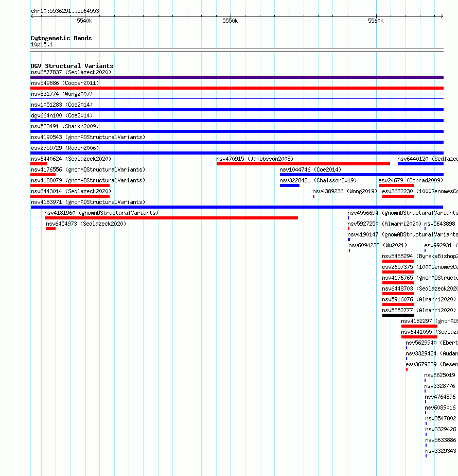
Task: Open nsv549886 (Cooper2011) variant label
Action: [65, 83]
